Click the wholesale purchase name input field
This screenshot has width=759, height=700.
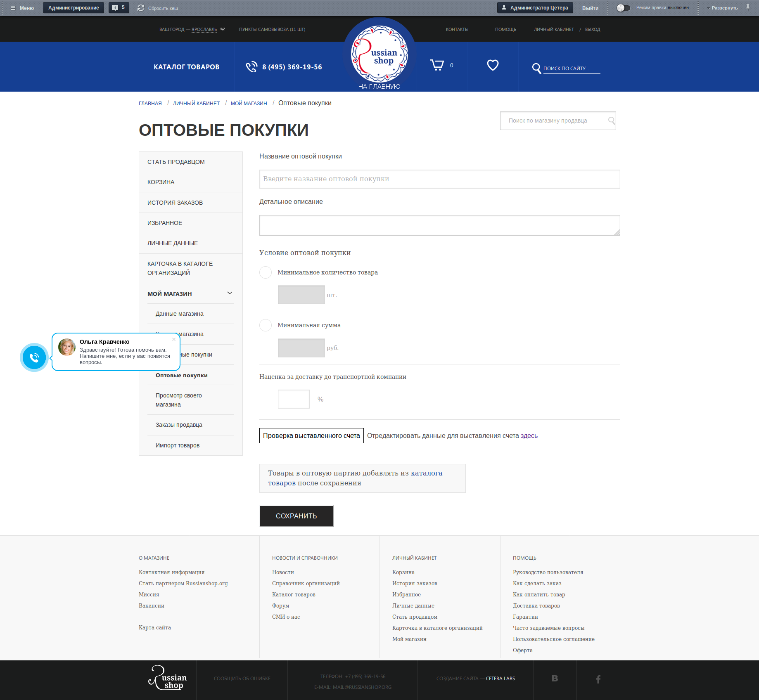pos(439,179)
